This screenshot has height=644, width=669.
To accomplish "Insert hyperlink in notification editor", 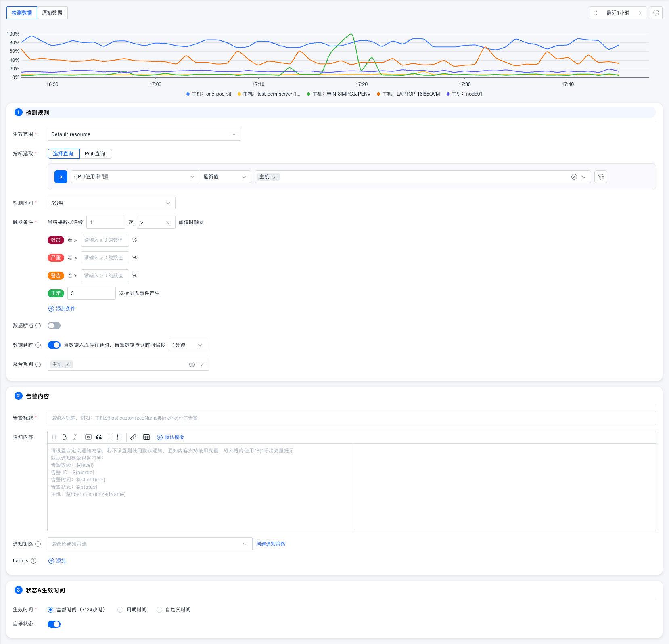I will click(x=133, y=437).
